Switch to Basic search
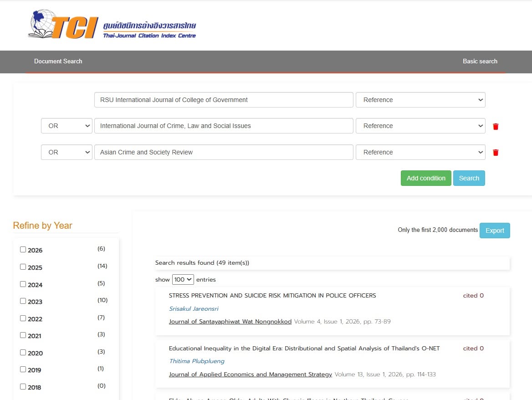 [x=480, y=62]
